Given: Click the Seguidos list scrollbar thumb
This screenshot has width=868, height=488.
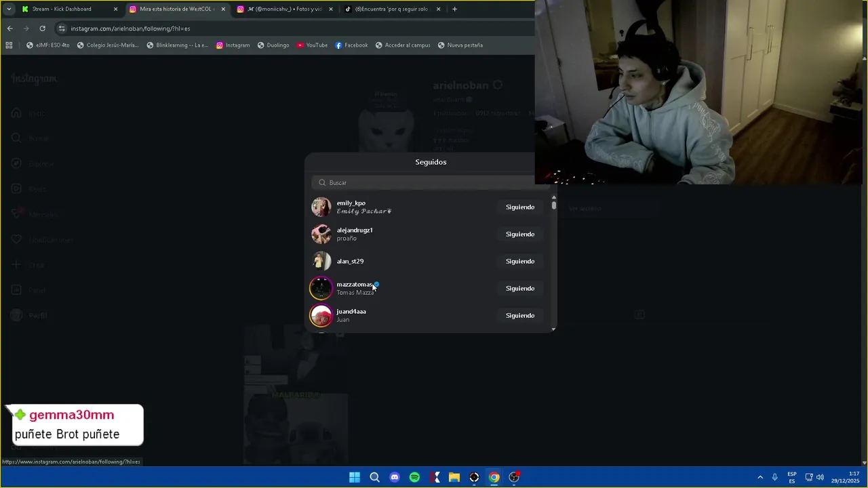Looking at the screenshot, I should point(553,205).
